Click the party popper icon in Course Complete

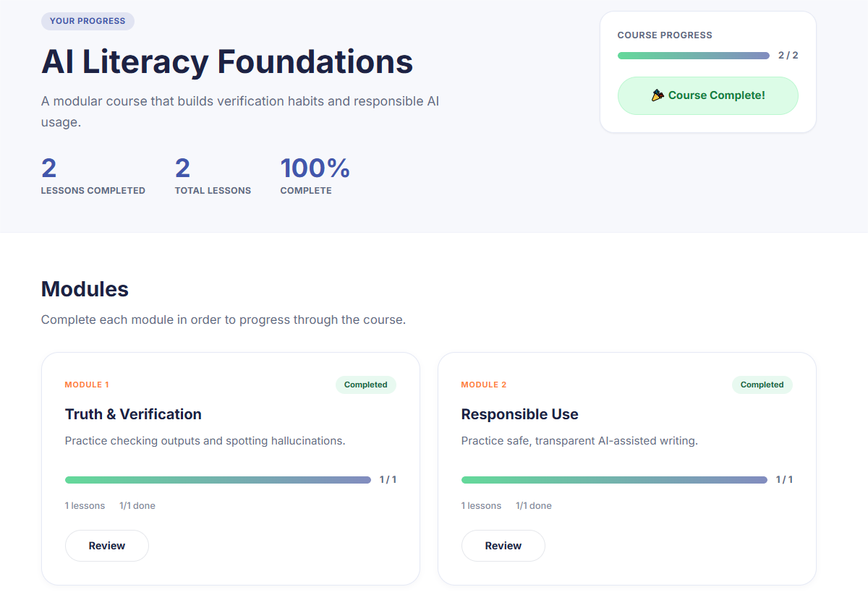658,95
